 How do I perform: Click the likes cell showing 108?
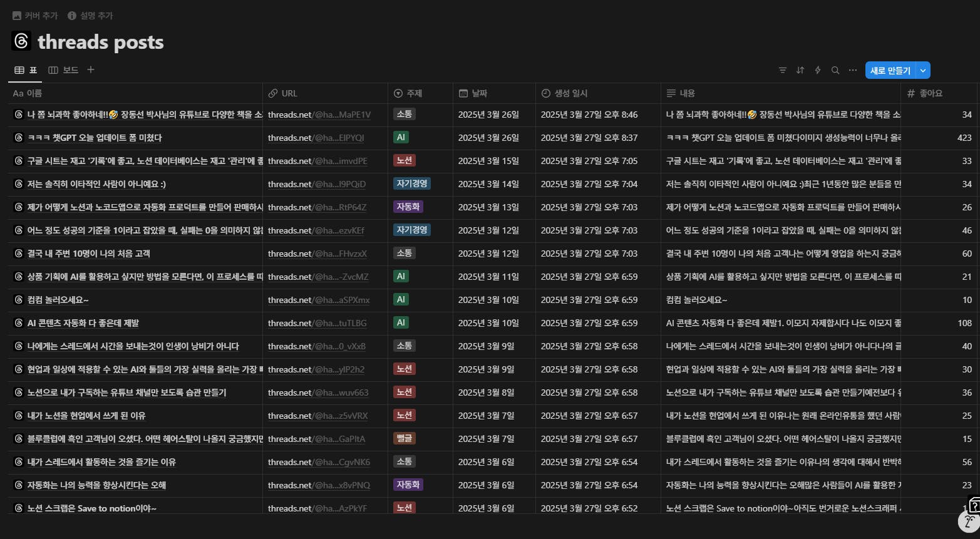pos(939,323)
